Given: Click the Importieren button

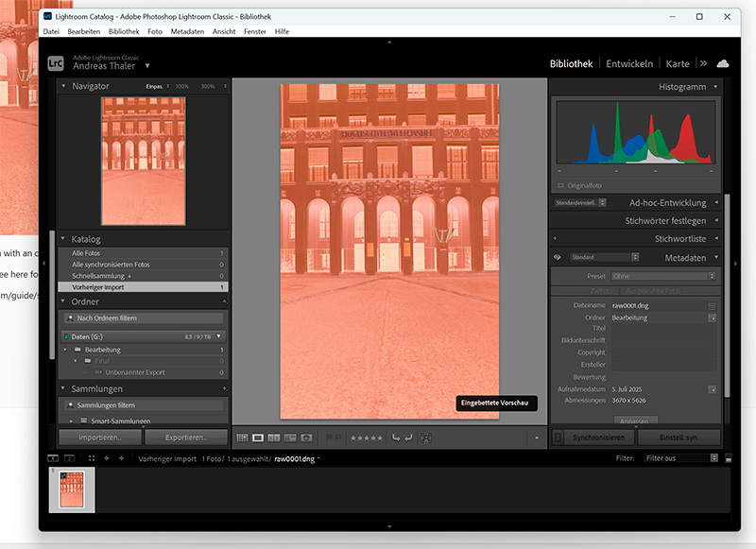Looking at the screenshot, I should click(x=100, y=437).
